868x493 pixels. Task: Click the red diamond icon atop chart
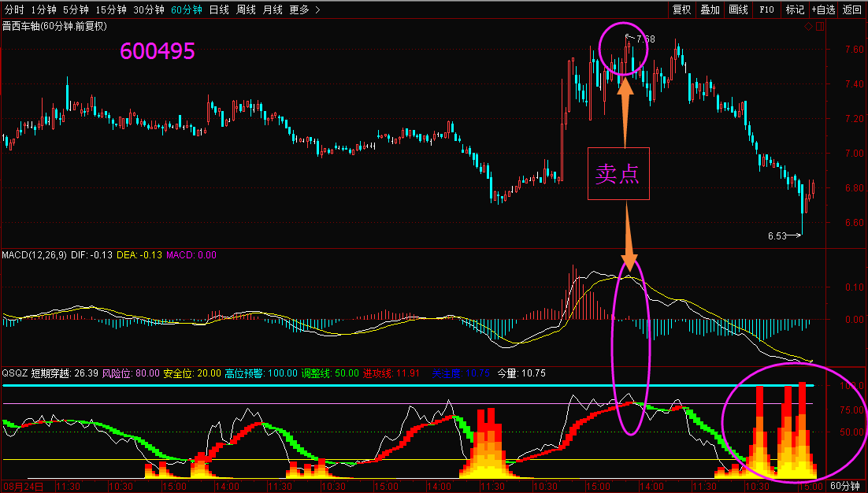(x=809, y=26)
